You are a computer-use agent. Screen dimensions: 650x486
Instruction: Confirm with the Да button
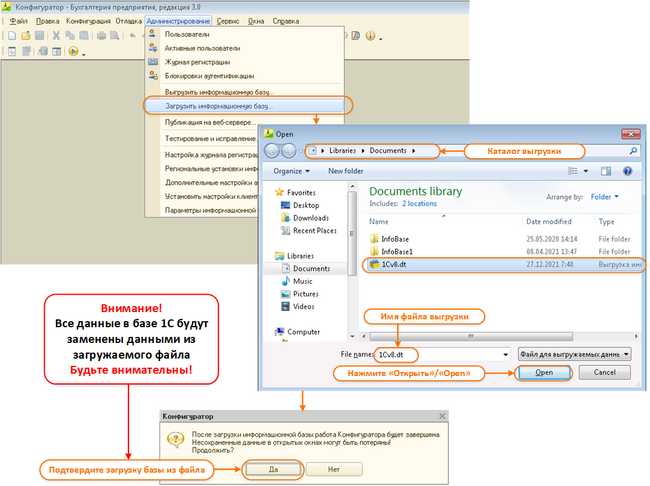(x=273, y=469)
